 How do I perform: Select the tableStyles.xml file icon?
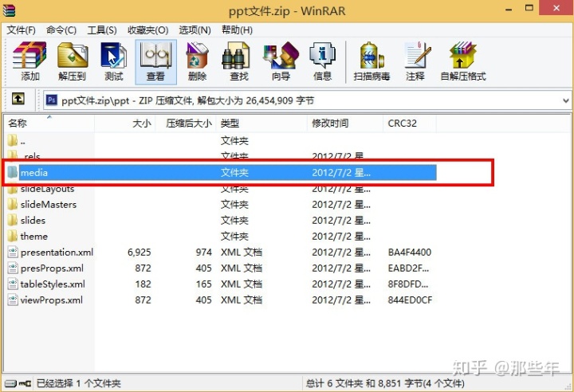tap(13, 284)
